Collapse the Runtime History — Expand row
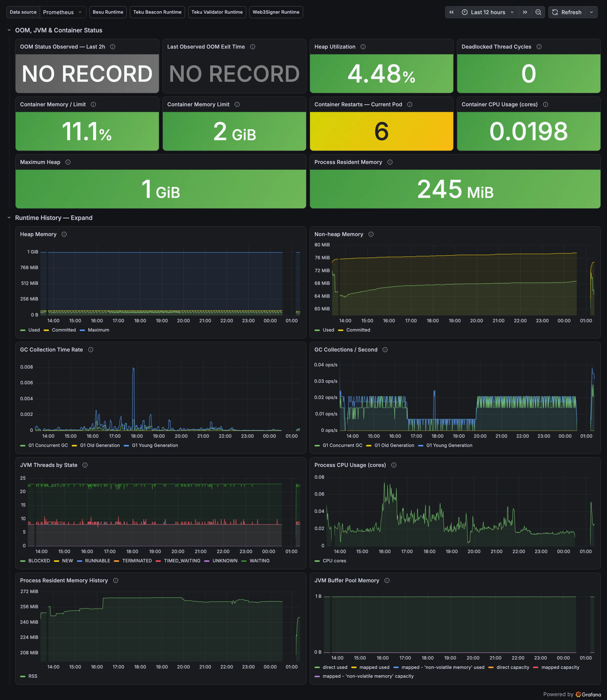 9,218
